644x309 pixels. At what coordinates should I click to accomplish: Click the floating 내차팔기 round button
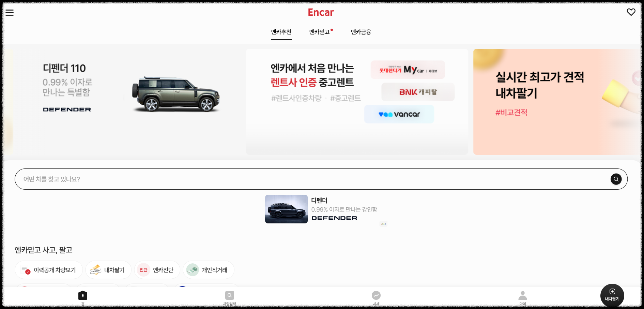point(612,295)
